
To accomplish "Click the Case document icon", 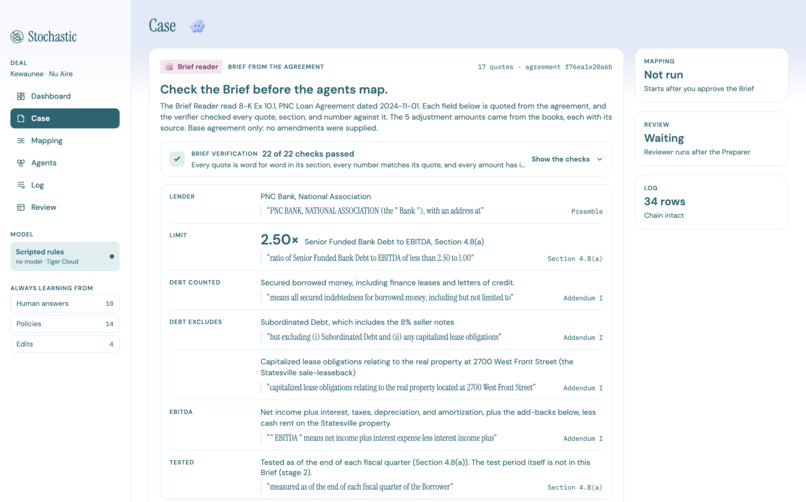I will 21,118.
